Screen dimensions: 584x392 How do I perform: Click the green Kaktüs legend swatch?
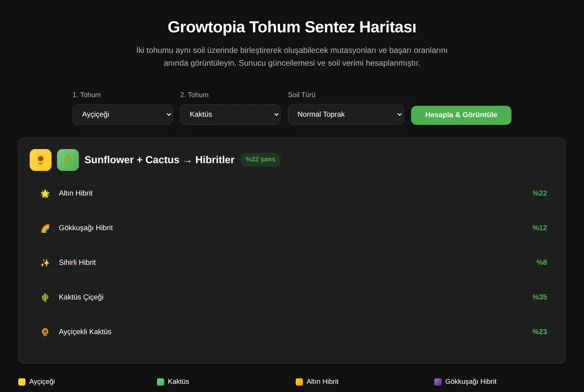[x=161, y=382]
